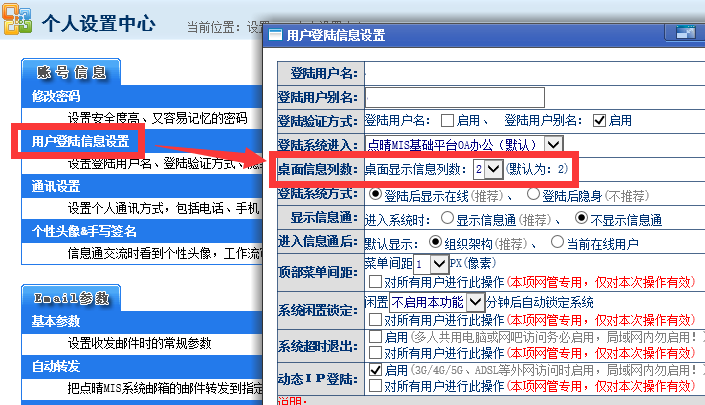Check apply-to-all-users box under 系统闲置锁定
This screenshot has width=705, height=405.
[x=375, y=320]
